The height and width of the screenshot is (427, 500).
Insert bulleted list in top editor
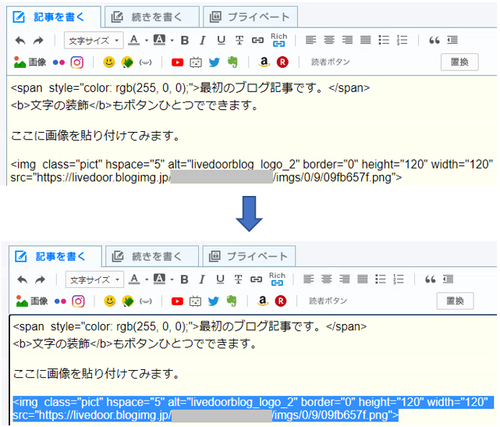384,40
